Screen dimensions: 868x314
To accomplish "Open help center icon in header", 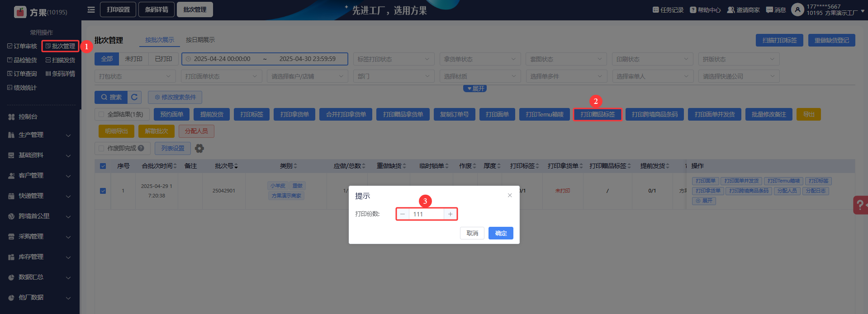I will (693, 10).
